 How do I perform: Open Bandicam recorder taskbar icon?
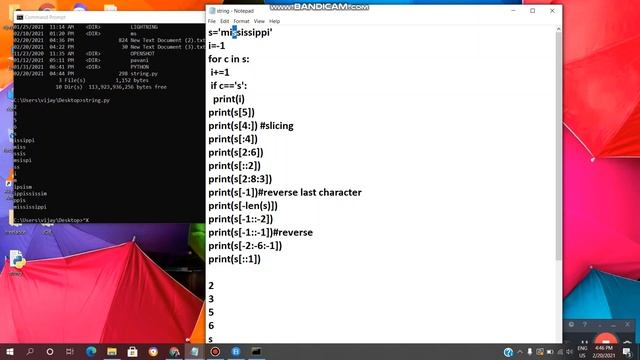pos(215,351)
